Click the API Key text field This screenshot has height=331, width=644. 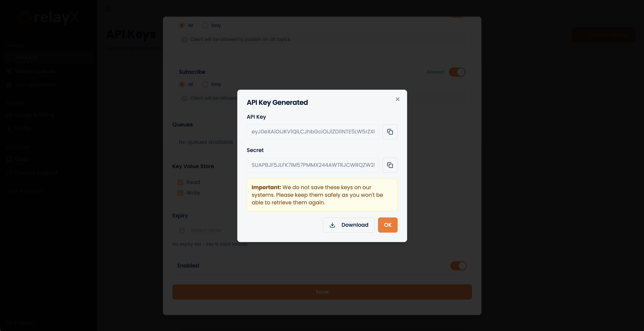click(313, 132)
